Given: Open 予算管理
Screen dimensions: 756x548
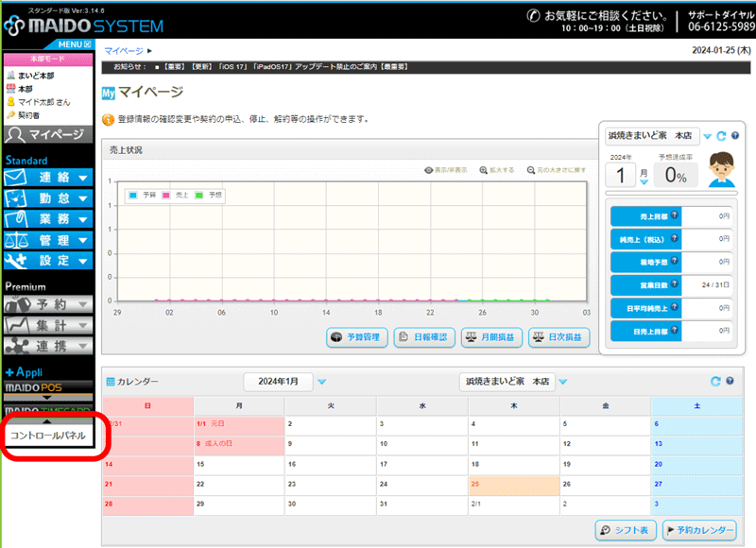Looking at the screenshot, I should [x=357, y=337].
